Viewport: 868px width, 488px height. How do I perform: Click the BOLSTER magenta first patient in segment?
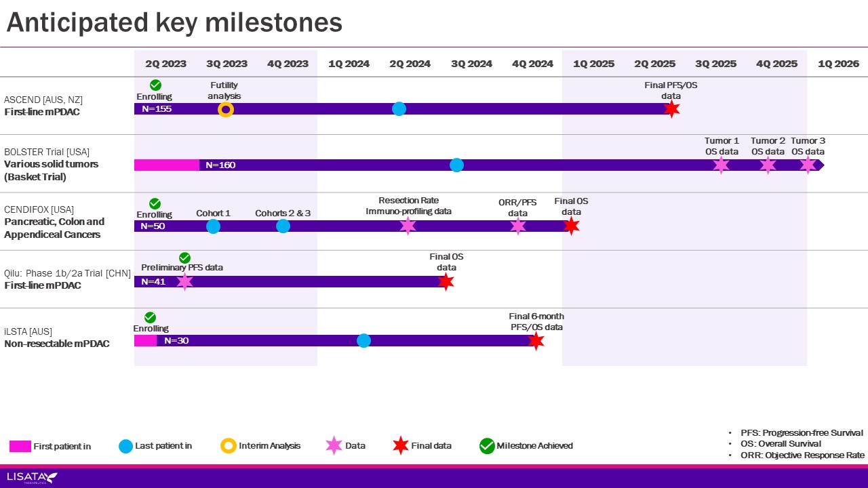coord(166,165)
